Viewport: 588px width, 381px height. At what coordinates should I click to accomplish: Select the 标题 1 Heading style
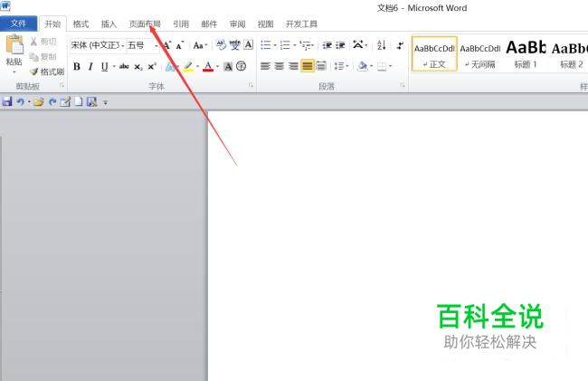click(526, 54)
